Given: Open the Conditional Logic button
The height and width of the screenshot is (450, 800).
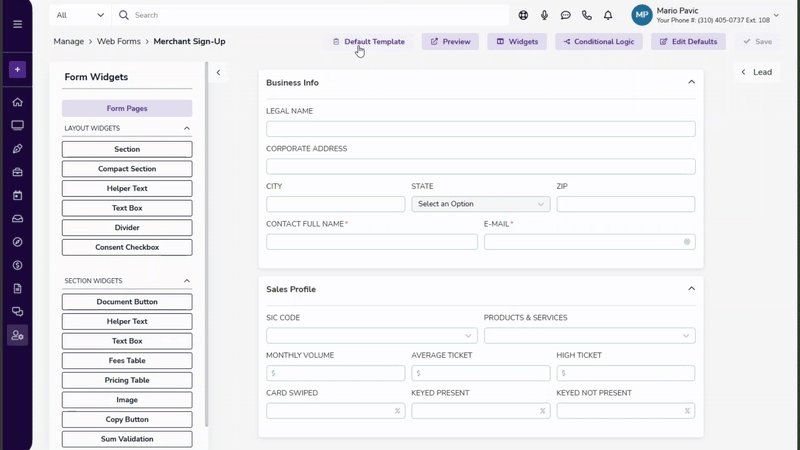Looking at the screenshot, I should tap(599, 42).
